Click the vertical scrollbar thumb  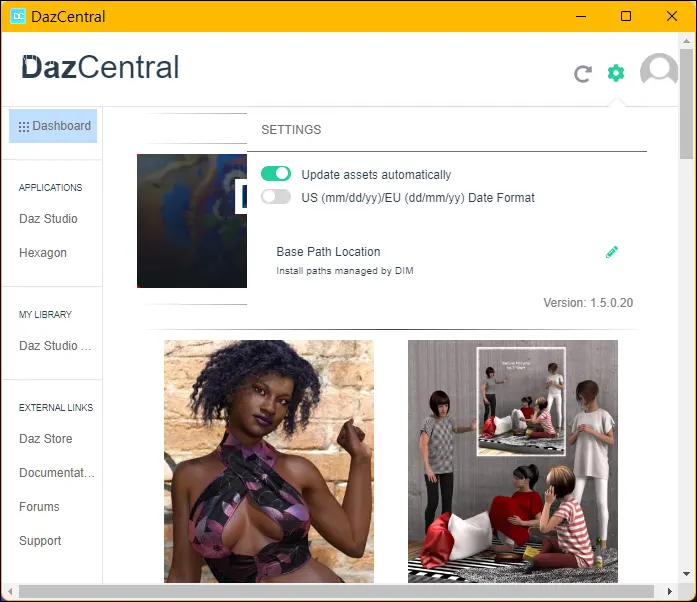[686, 103]
